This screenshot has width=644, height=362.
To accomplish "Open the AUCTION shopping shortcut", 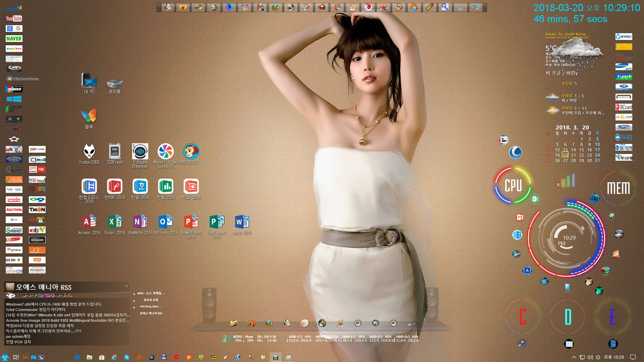I will [14, 210].
